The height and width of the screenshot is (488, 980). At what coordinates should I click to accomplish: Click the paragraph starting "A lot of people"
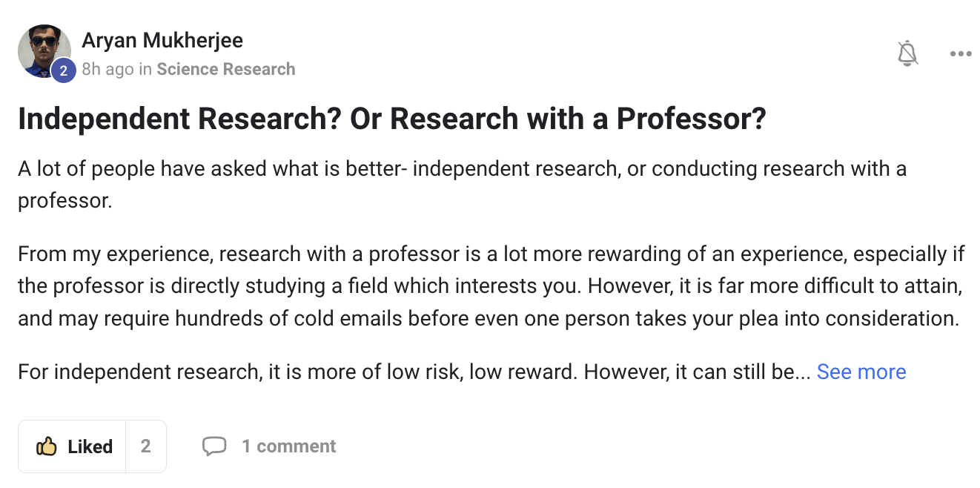pos(461,169)
